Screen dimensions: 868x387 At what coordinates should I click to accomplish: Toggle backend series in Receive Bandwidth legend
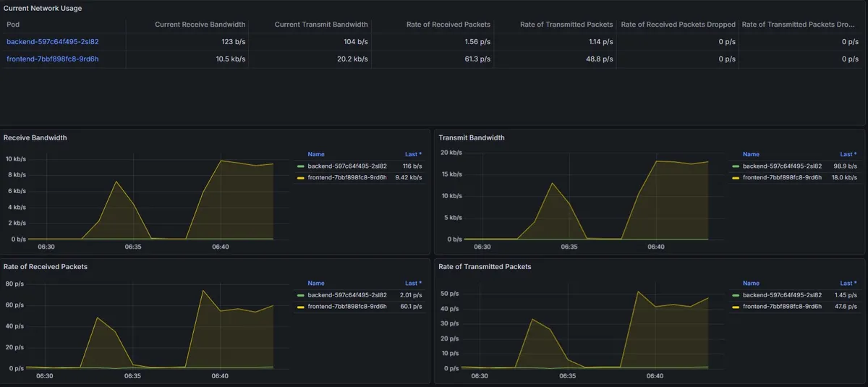click(347, 166)
